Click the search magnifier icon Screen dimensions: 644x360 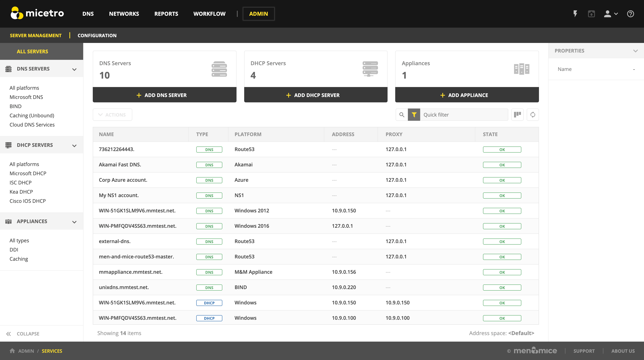point(402,115)
